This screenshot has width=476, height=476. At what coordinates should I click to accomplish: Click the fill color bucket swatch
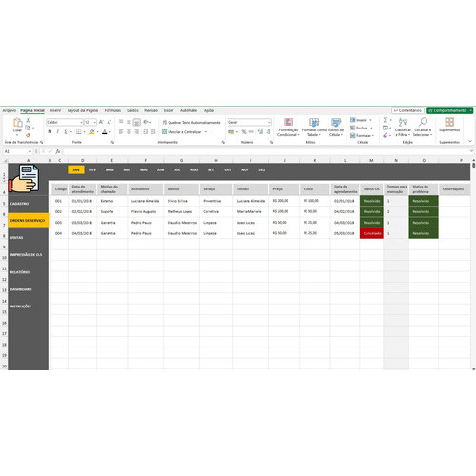tap(92, 132)
